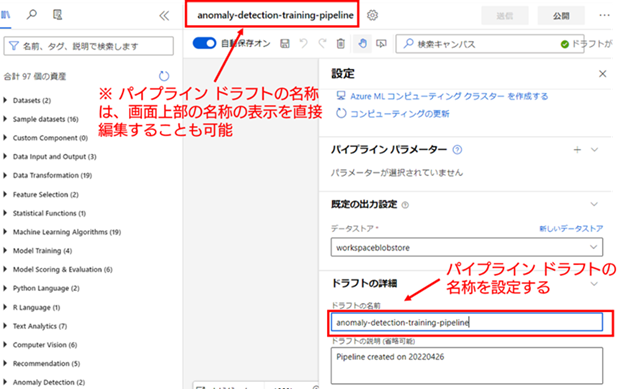The image size is (634, 389).
Task: Open pipeline settings gear icon
Action: (372, 15)
